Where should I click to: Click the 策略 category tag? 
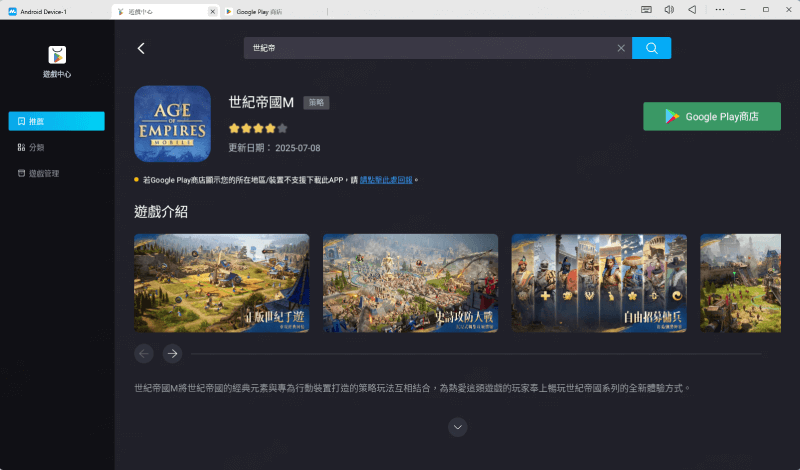(316, 103)
